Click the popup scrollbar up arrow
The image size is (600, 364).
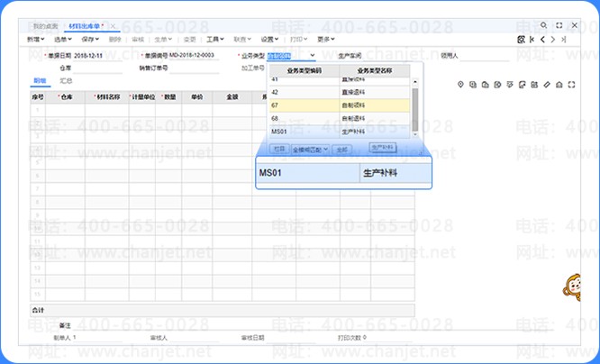415,82
